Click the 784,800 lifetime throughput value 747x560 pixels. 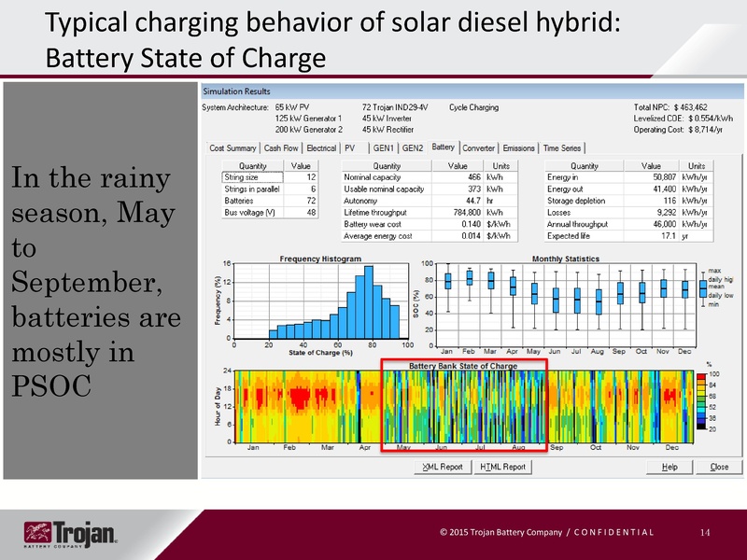467,213
